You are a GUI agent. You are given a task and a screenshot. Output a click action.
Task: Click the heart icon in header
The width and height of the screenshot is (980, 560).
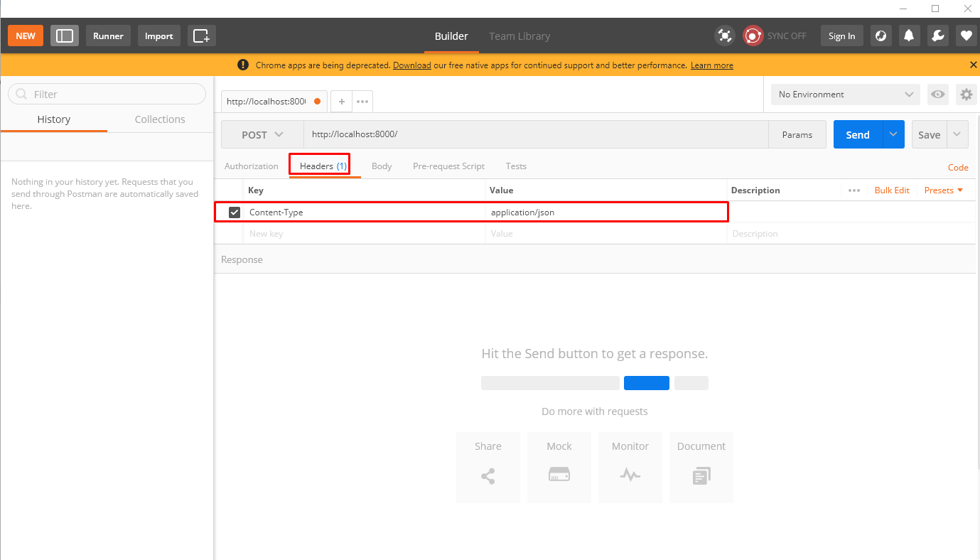(x=966, y=36)
